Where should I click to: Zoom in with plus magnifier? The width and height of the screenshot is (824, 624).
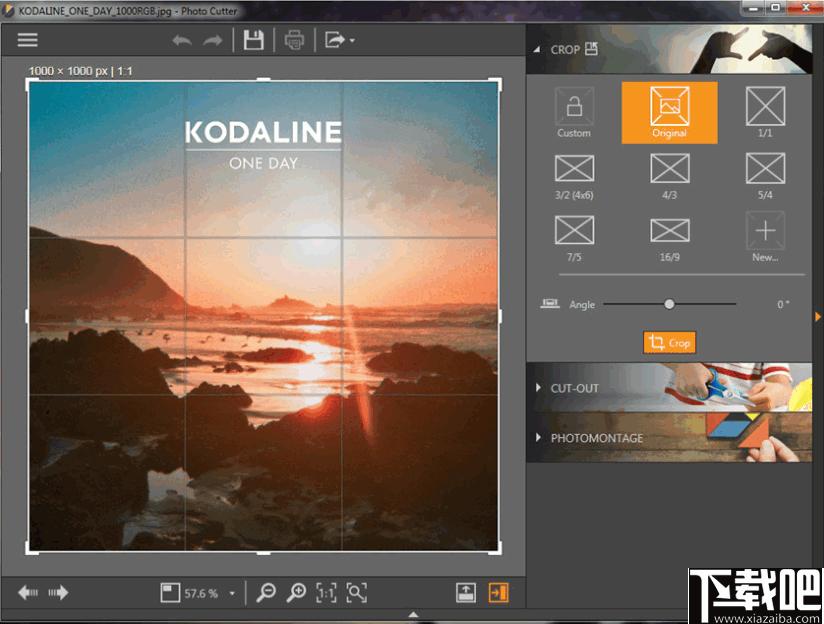pyautogui.click(x=296, y=592)
